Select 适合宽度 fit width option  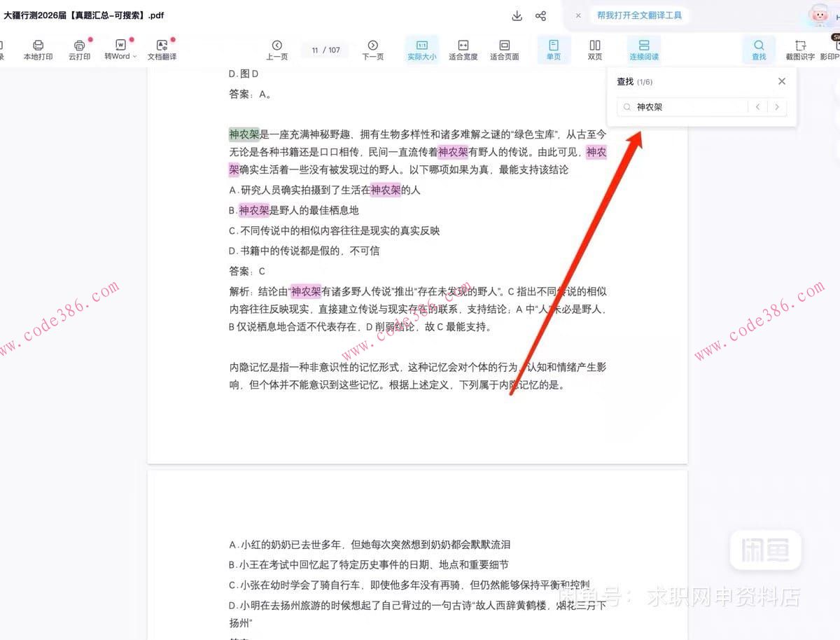tap(463, 49)
